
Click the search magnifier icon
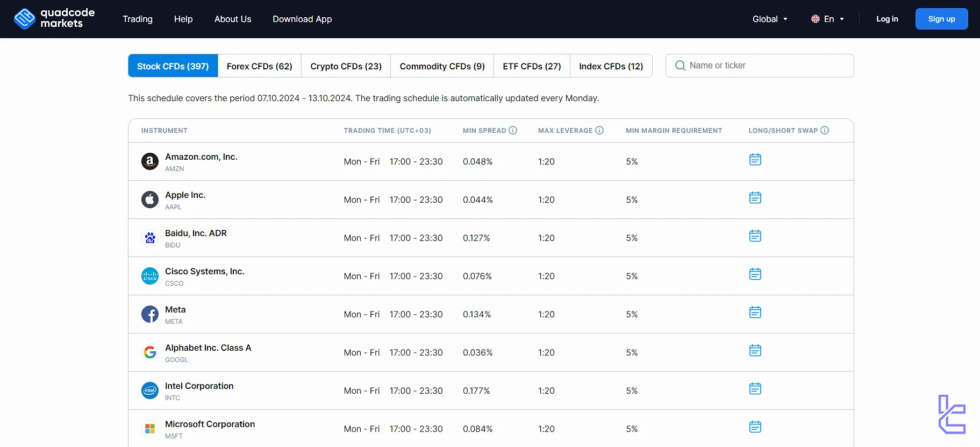680,66
